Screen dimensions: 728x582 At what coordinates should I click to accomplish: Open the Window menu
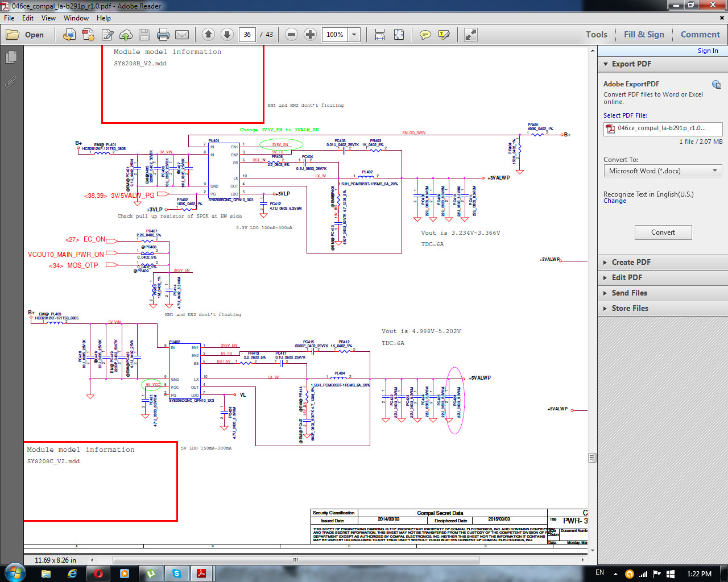(x=76, y=18)
